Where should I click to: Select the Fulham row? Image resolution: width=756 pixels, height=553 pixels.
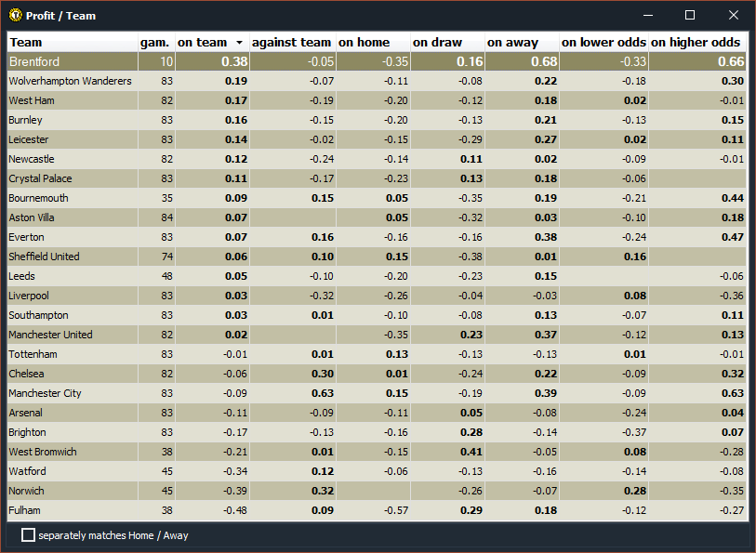(x=25, y=510)
